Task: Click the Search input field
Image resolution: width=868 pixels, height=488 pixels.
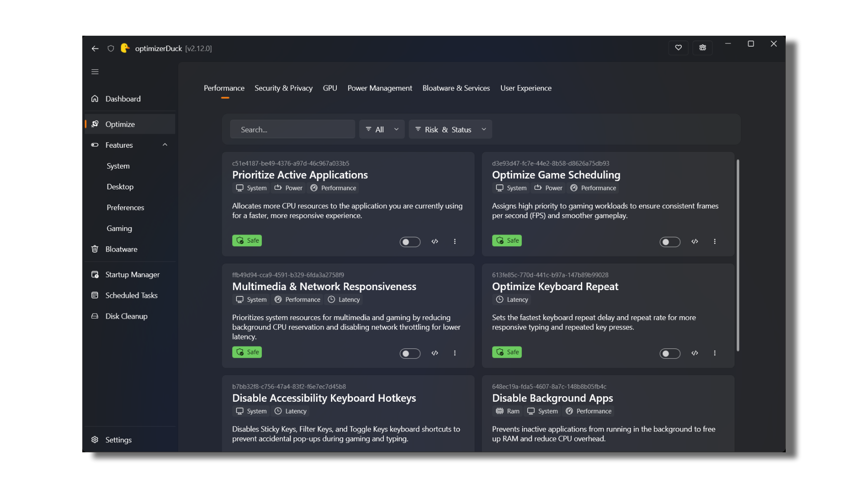Action: click(x=292, y=129)
